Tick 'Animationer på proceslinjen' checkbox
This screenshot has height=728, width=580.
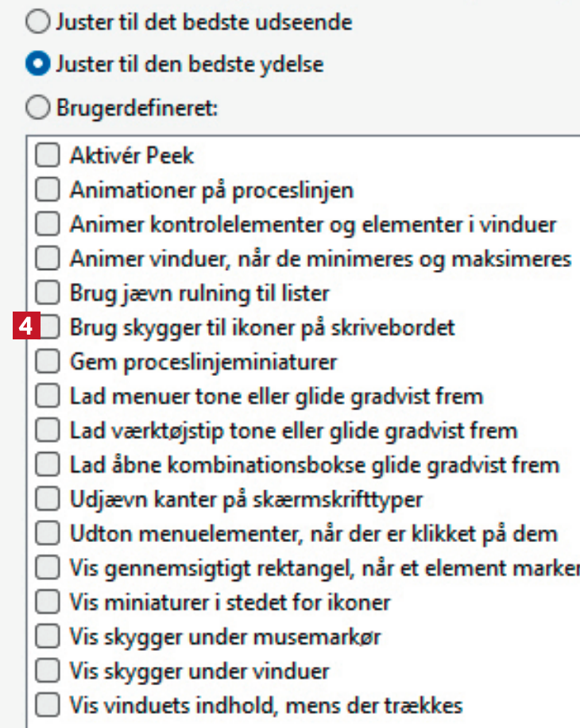48,190
